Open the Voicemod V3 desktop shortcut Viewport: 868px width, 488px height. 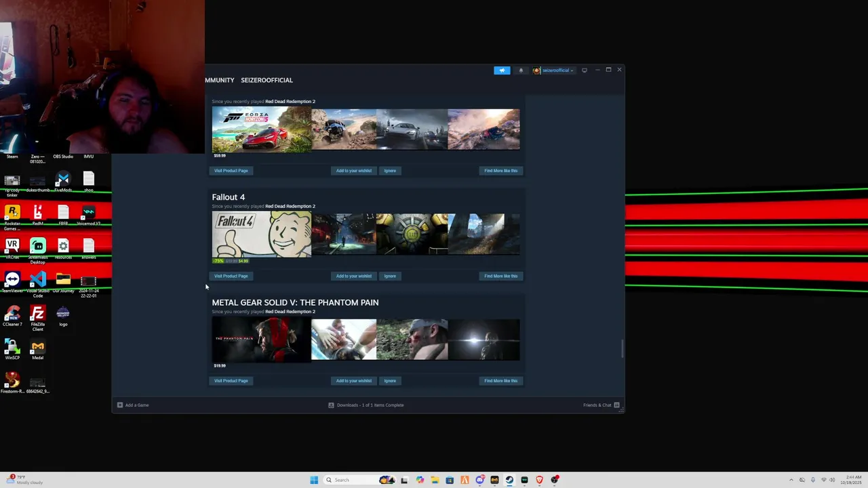click(89, 216)
